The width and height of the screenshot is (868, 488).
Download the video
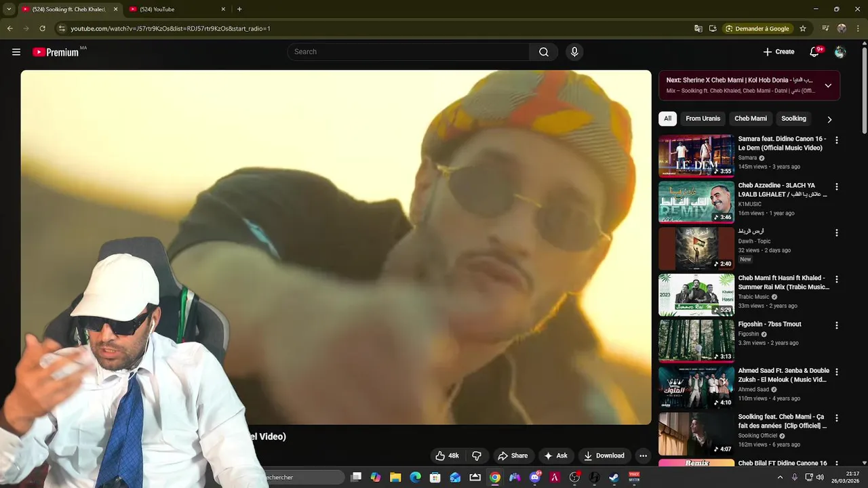(604, 455)
